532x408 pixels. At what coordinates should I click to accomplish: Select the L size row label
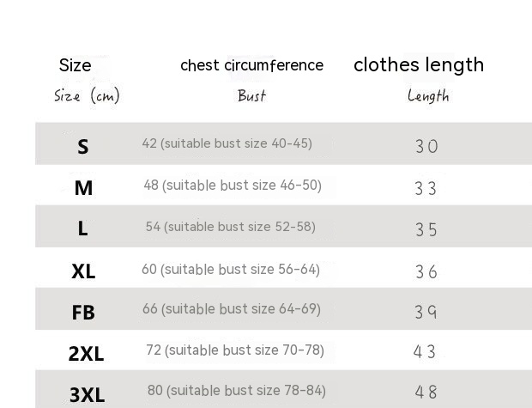pyautogui.click(x=82, y=228)
